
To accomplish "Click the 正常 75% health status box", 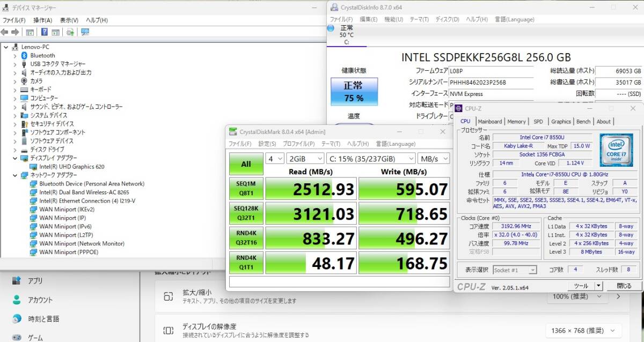I will pyautogui.click(x=354, y=91).
